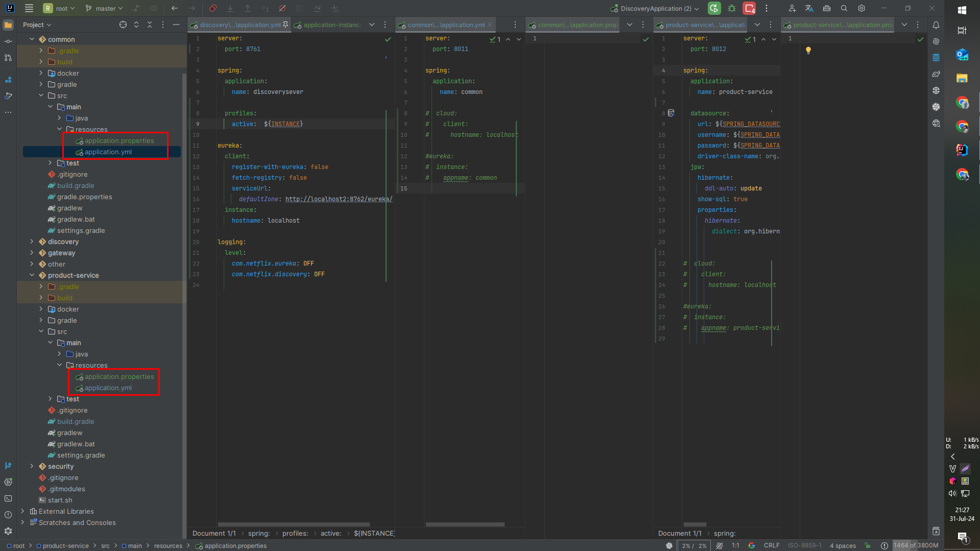Screen dimensions: 980x551
Task: Click CRLF line separator in status bar
Action: tap(772, 545)
